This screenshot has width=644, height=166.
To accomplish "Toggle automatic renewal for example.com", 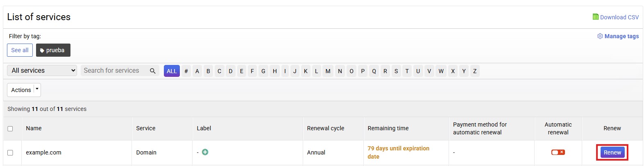I will pyautogui.click(x=558, y=152).
